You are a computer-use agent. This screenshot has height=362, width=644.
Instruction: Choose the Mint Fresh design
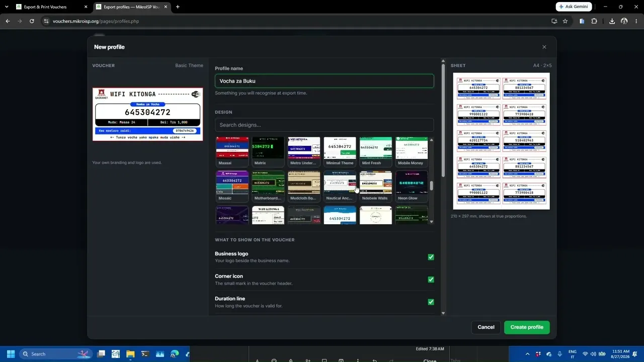tap(376, 152)
